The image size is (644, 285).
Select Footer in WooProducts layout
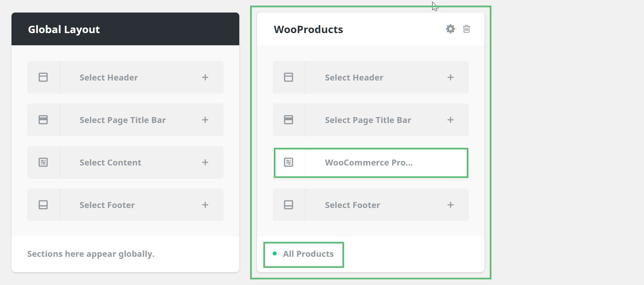coord(371,205)
